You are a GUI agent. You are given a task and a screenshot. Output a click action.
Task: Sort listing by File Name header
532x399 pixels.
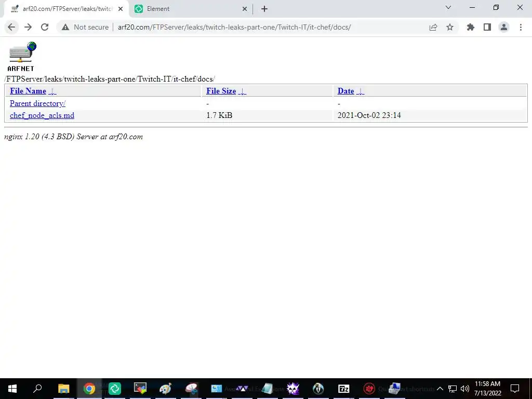pos(28,91)
